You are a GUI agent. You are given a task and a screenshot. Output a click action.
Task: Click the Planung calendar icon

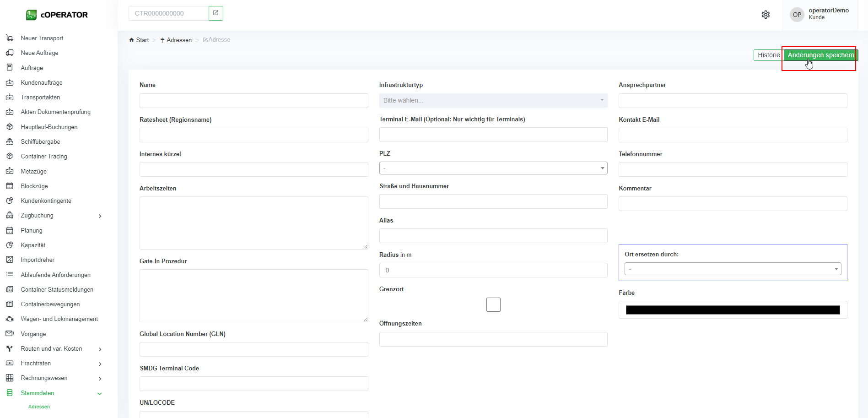tap(10, 230)
